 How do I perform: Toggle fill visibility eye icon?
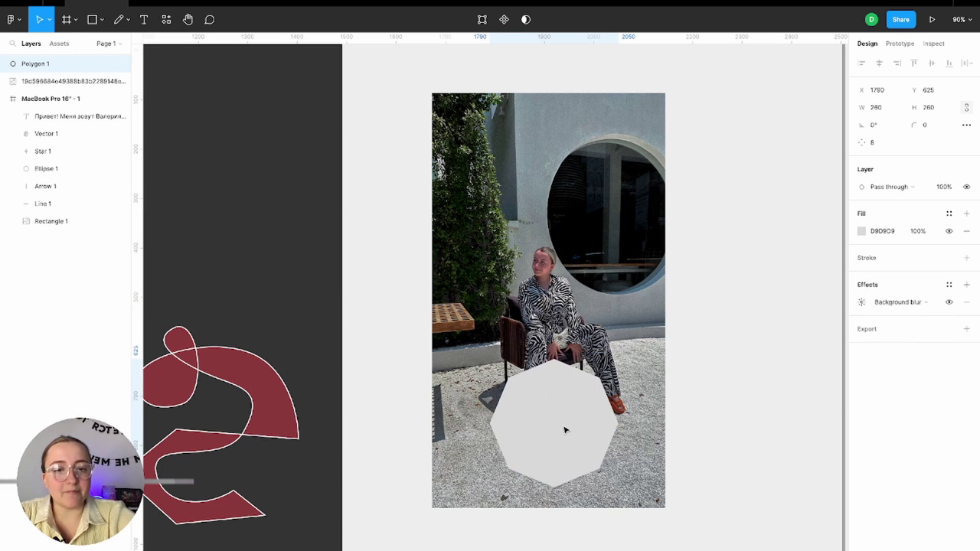(949, 231)
